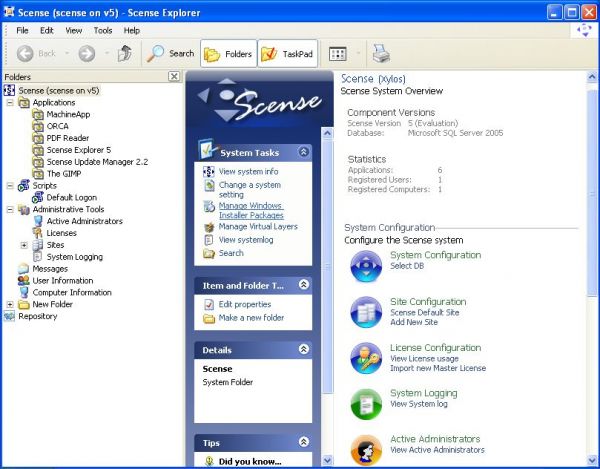Click License Configuration key icon

(366, 358)
